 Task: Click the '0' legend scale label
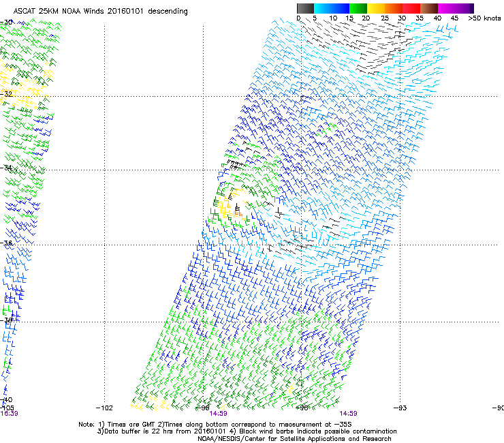(x=298, y=18)
